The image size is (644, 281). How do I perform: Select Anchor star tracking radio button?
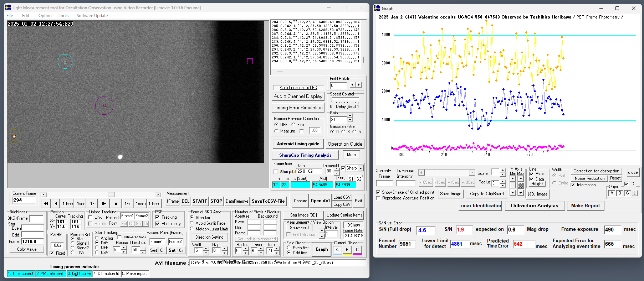coord(97,238)
